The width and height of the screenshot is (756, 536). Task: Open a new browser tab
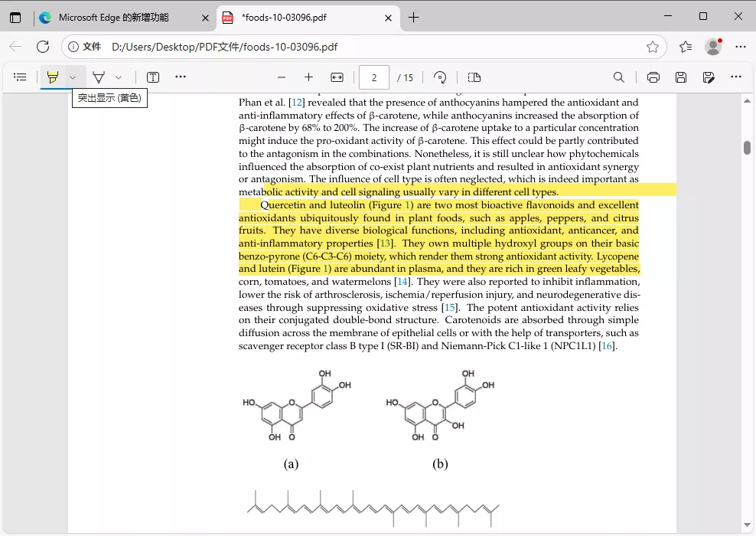pos(413,18)
